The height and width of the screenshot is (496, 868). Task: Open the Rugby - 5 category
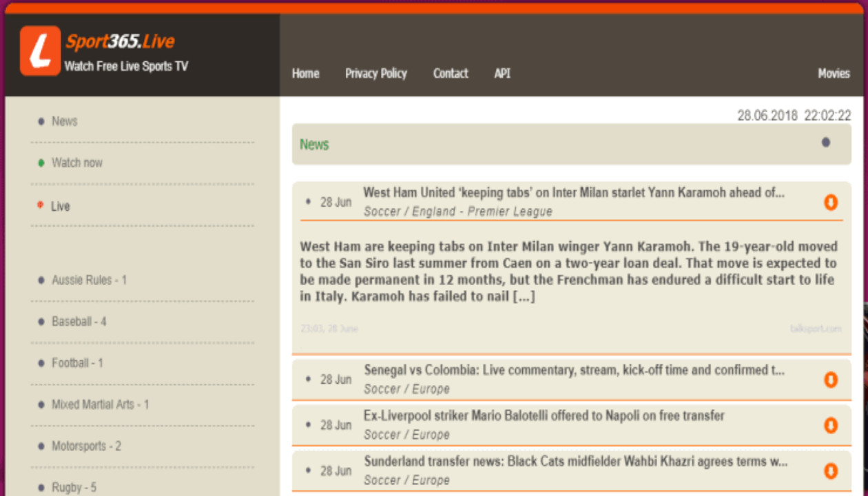point(74,488)
